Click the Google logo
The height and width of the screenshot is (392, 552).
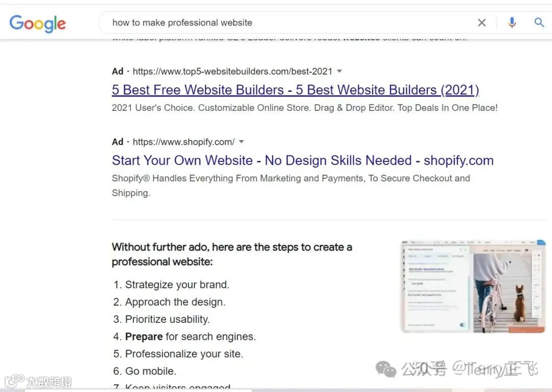point(38,23)
